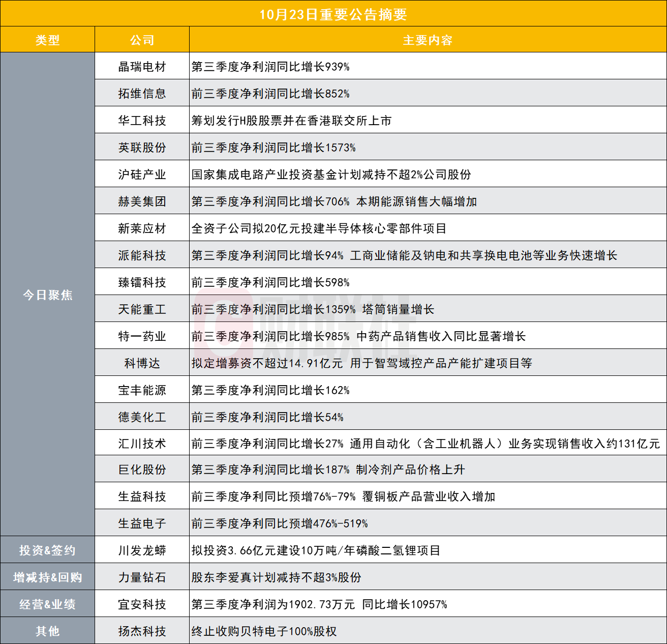Click the text 前三季度净利润同比增长54%
Viewport: 667px width, 644px height.
267,417
